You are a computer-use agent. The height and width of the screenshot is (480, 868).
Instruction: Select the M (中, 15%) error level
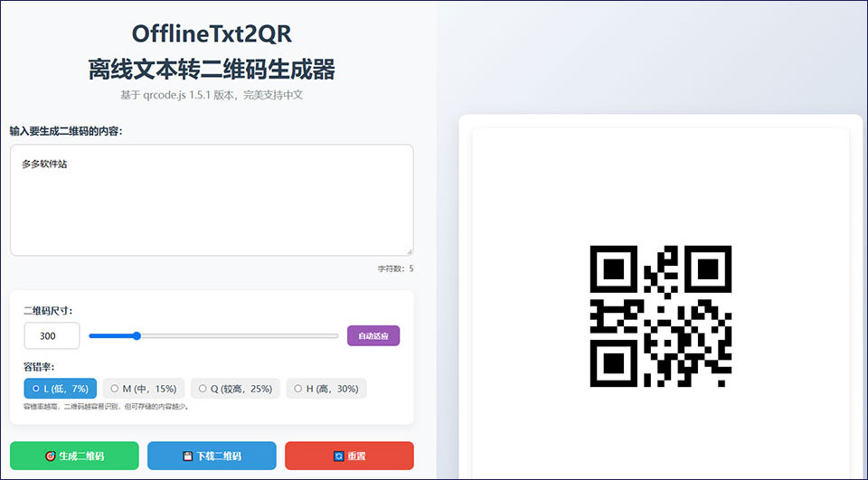[144, 389]
